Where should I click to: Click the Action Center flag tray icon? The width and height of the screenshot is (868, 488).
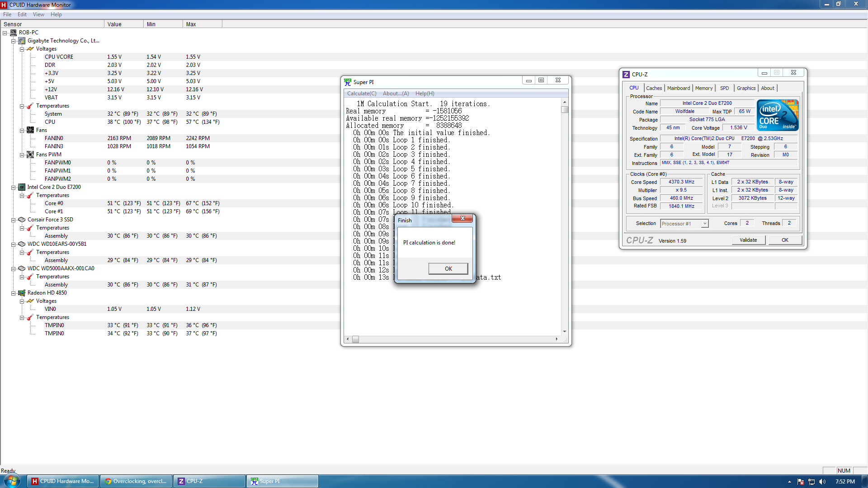click(x=801, y=482)
